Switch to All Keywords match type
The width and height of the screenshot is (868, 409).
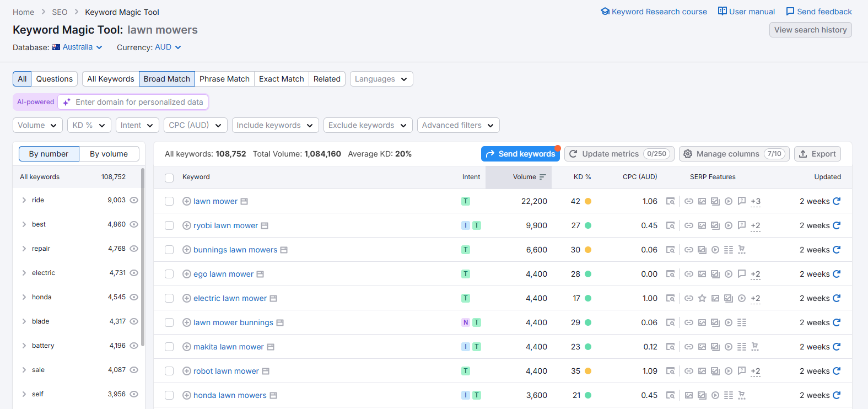pos(111,79)
